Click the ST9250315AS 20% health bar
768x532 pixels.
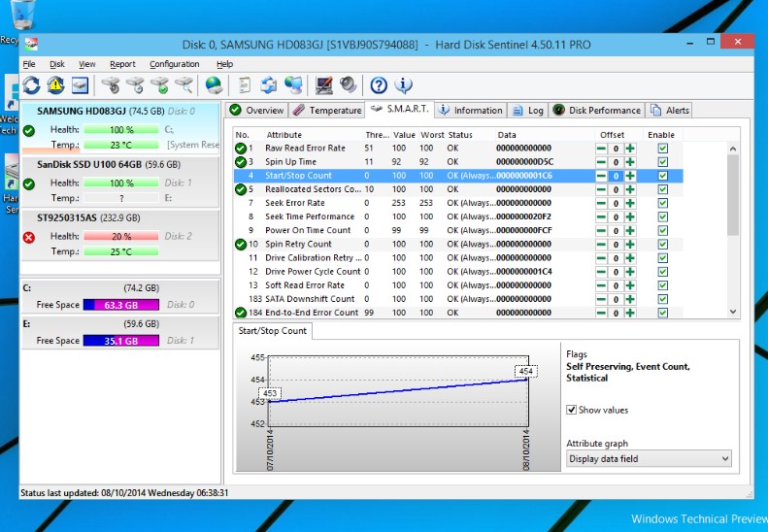tap(121, 236)
